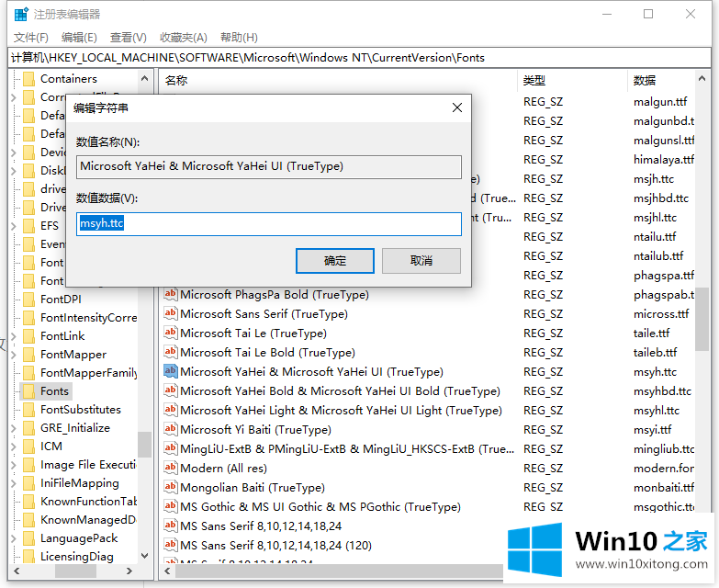
Task: Expand the FontMapper tree node
Action: (13, 355)
